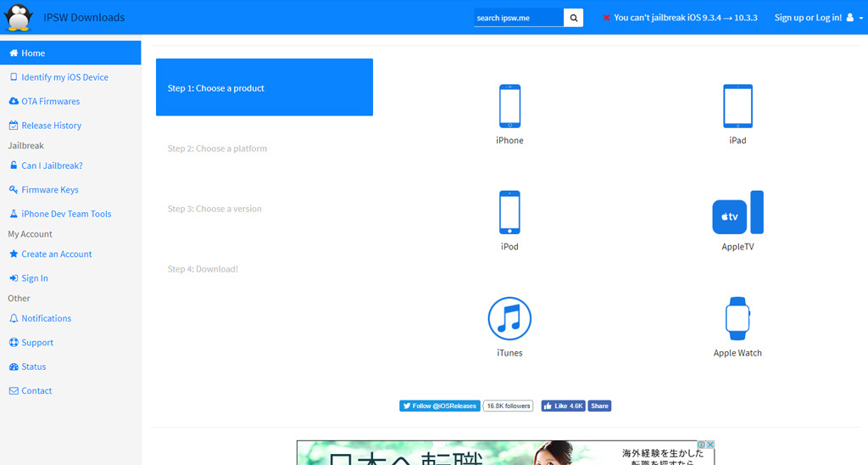Open the Notifications page

[x=46, y=318]
